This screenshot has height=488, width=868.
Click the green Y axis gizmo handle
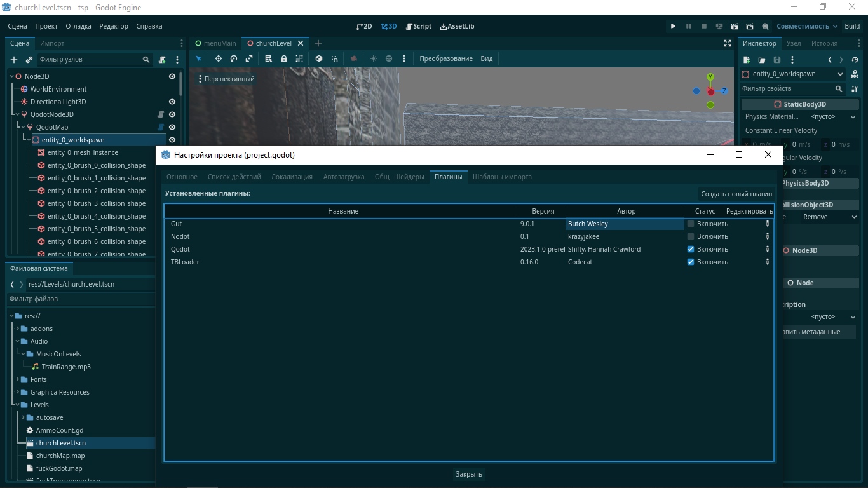(710, 78)
